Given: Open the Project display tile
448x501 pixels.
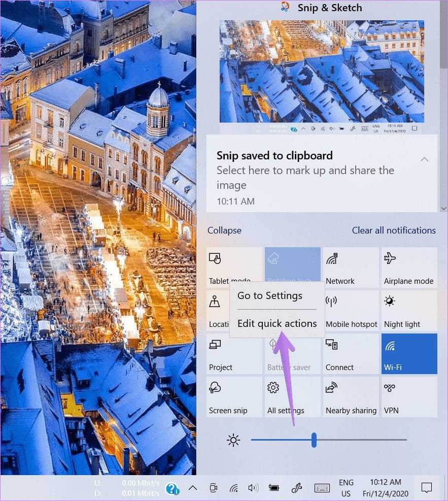Looking at the screenshot, I should click(x=234, y=353).
